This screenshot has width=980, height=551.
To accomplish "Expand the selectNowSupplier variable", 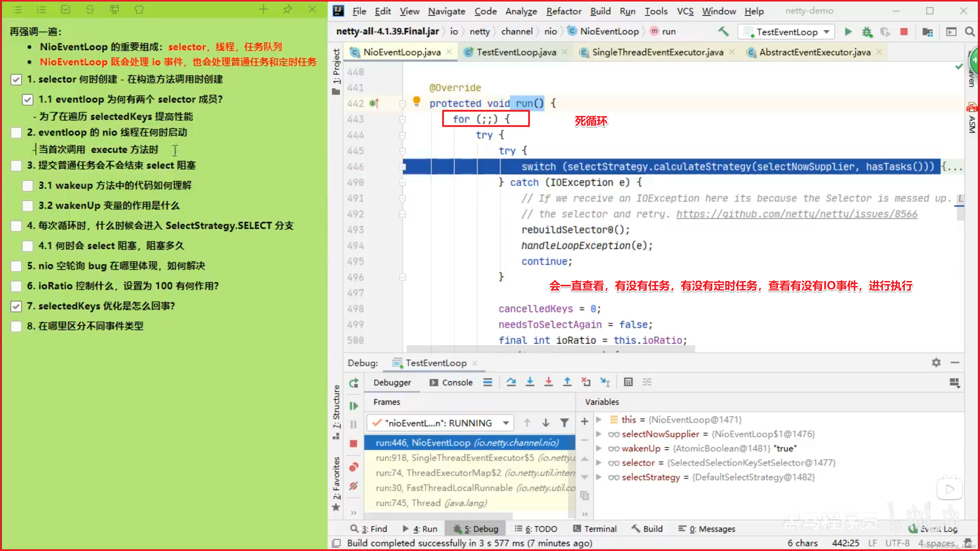I will click(599, 434).
